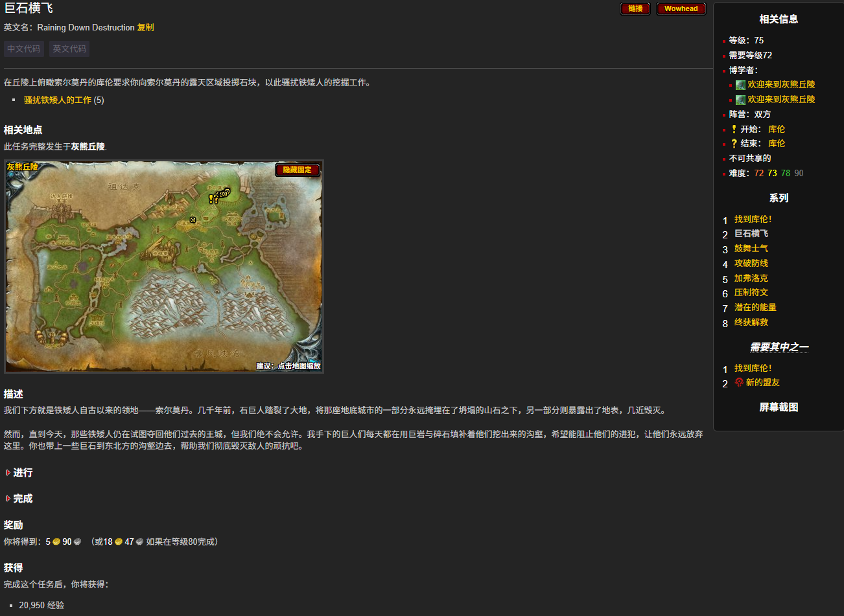The width and height of the screenshot is (844, 616).
Task: Click the gold coin icon after 18
Action: tap(119, 542)
